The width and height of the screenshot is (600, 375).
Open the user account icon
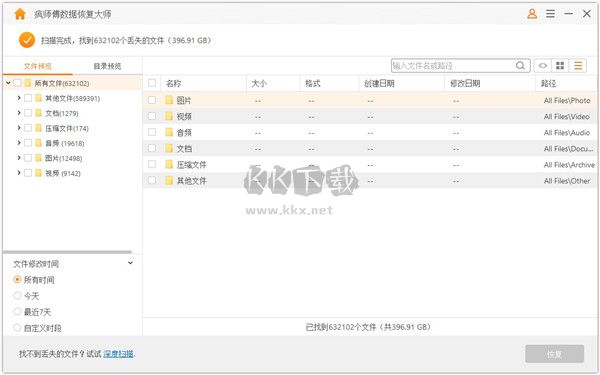click(x=532, y=14)
